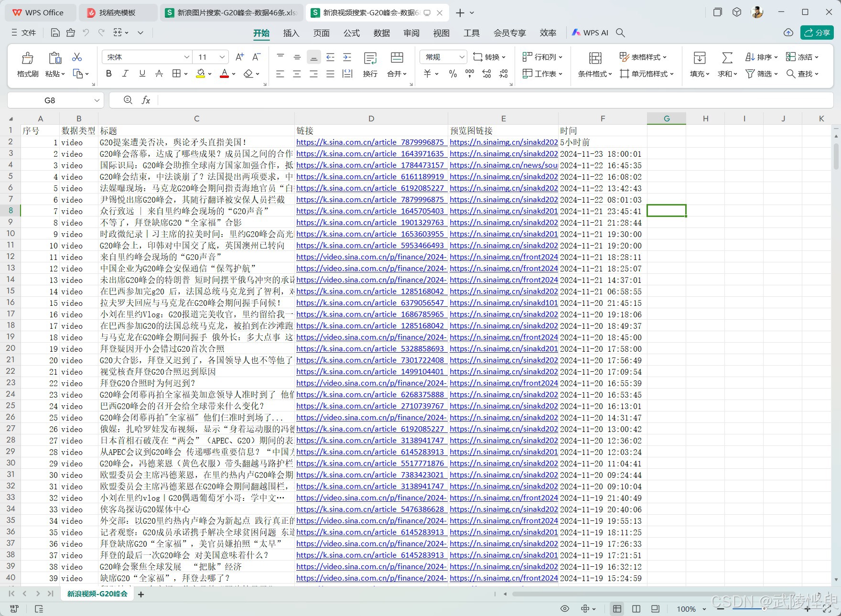Switch to the 数据 ribbon tab
This screenshot has height=616, width=841.
[381, 32]
